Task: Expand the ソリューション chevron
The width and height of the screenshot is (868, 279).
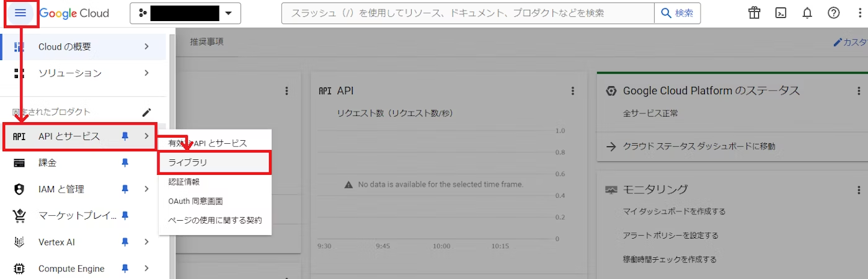Action: pos(146,73)
